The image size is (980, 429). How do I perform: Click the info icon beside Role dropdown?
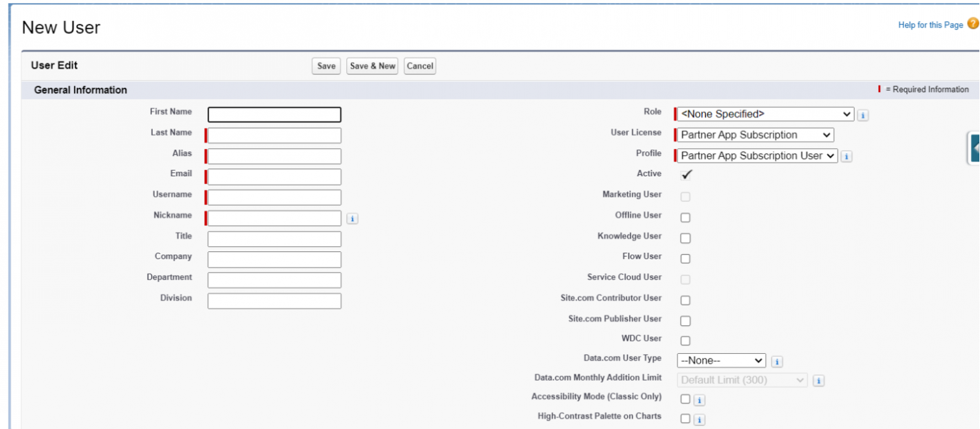coord(862,115)
